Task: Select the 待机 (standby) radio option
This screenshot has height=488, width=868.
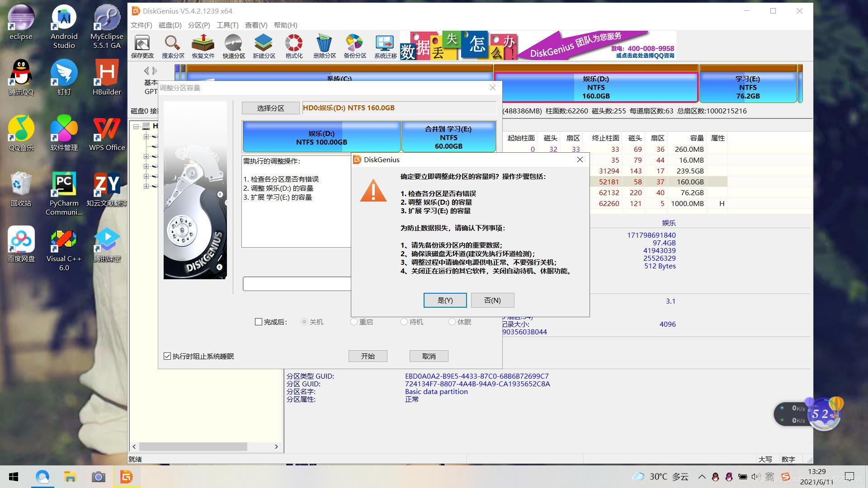Action: [404, 322]
